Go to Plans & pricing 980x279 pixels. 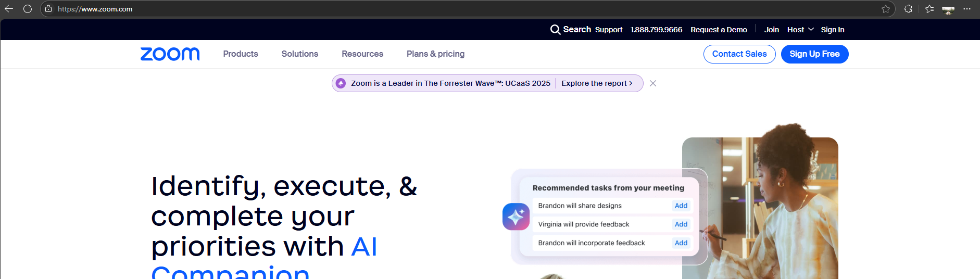pyautogui.click(x=436, y=54)
